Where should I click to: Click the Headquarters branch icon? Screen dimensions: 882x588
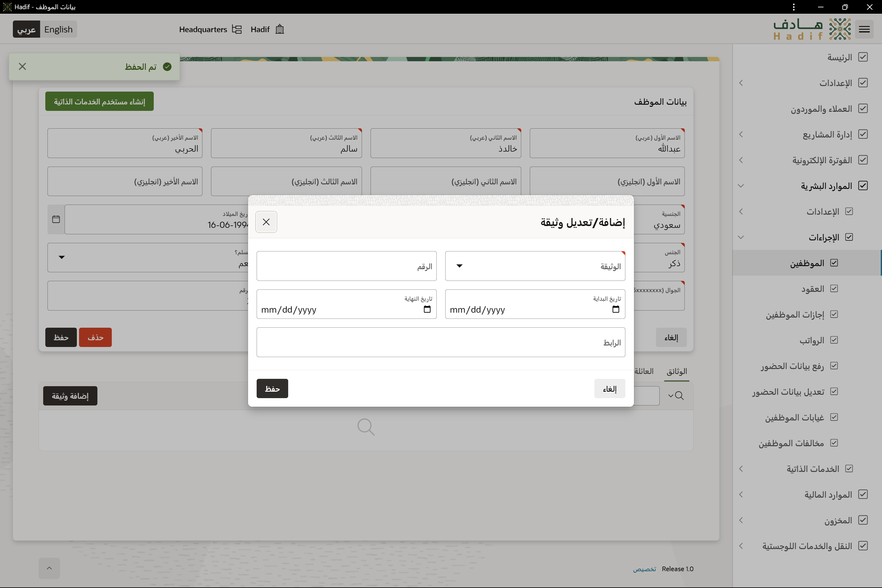pyautogui.click(x=237, y=29)
